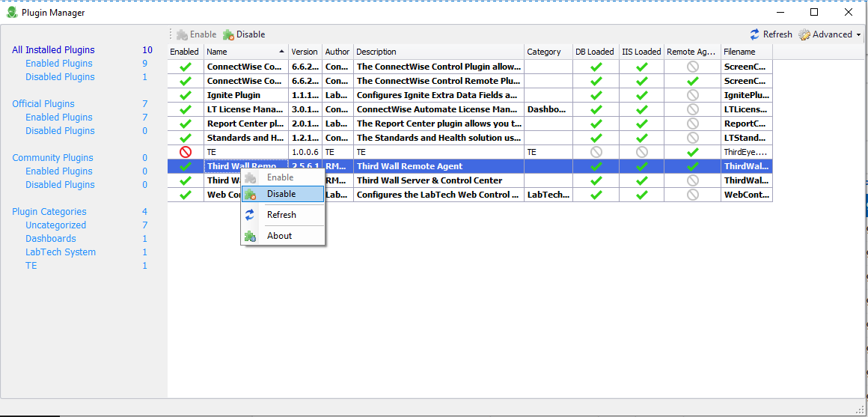This screenshot has height=417, width=868.
Task: Click the red disabled icon for TE plugin
Action: [x=186, y=152]
